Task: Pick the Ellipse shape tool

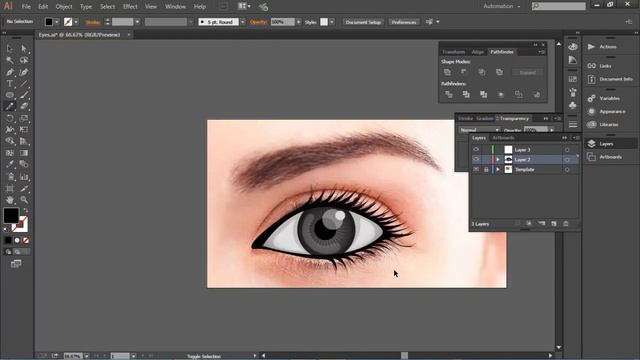Action: click(x=10, y=95)
